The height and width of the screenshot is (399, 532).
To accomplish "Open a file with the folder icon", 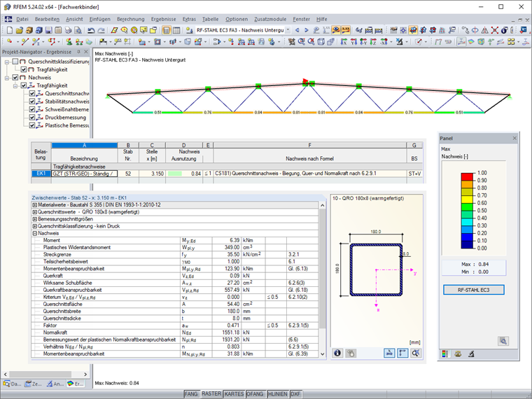I will click(x=20, y=30).
